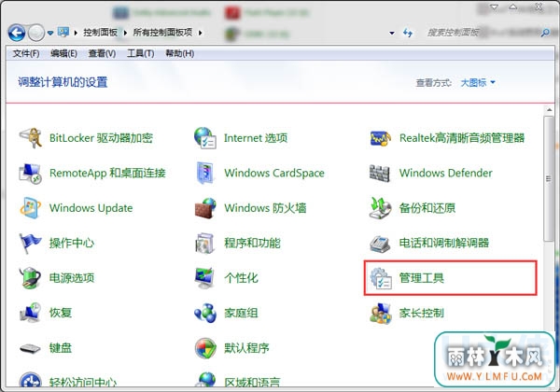The width and height of the screenshot is (560, 392).
Task: Open the 程序和功能 link
Action: (252, 243)
